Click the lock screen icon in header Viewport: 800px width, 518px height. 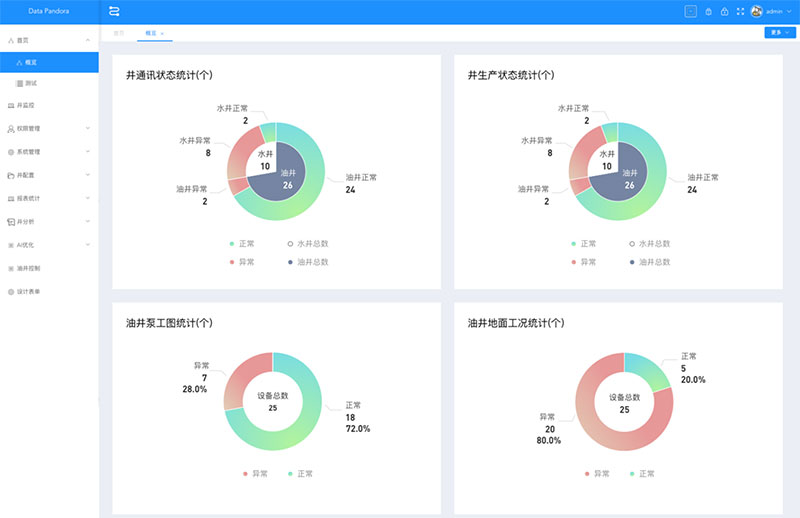point(724,12)
